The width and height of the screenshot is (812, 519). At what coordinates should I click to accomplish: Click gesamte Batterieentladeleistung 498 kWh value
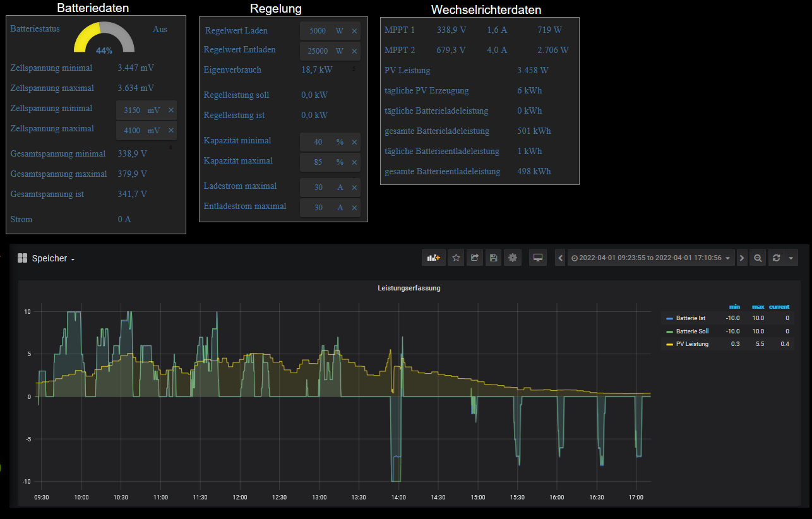tap(534, 171)
